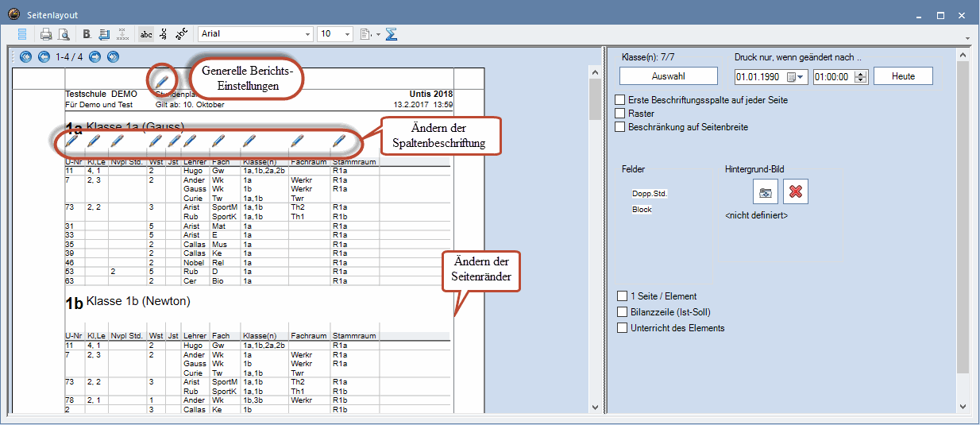Go to the first page with double-left arrow
The width and height of the screenshot is (980, 425).
[x=26, y=56]
